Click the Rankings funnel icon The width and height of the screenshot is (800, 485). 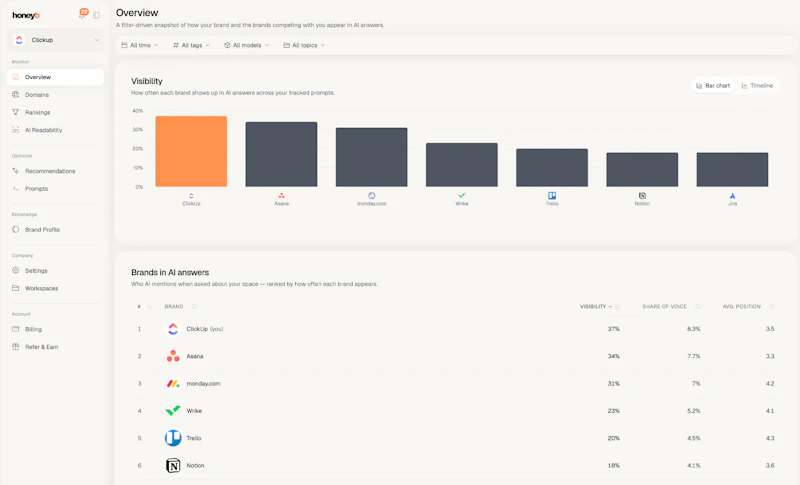coord(15,112)
